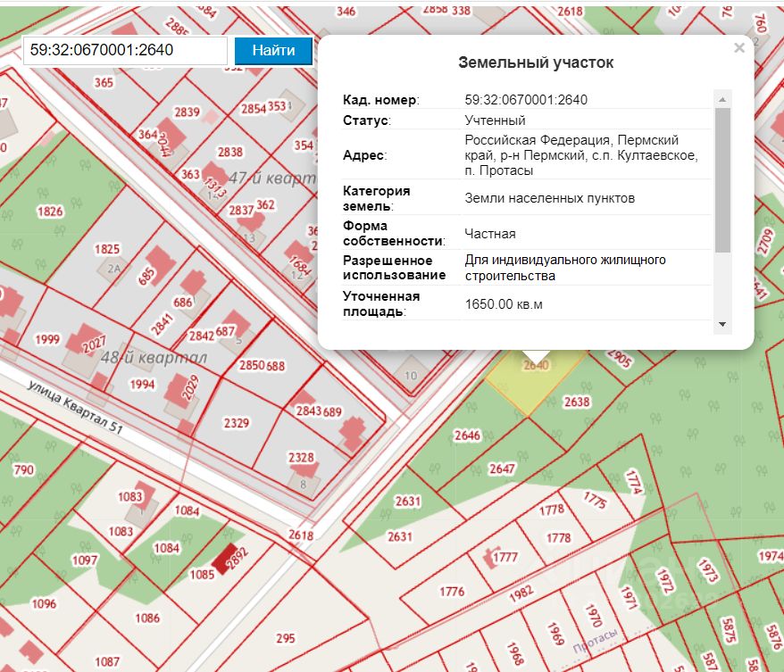
Task: Click parcel label 295
Action: point(286,638)
